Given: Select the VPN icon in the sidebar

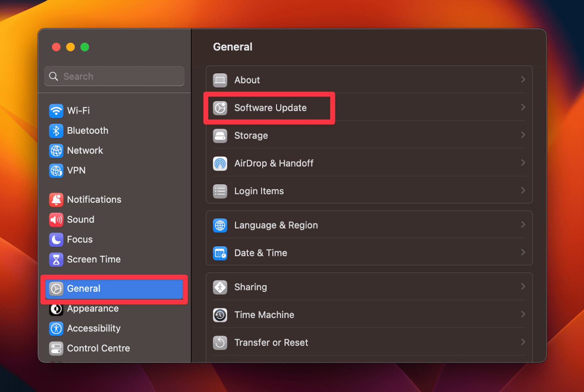Looking at the screenshot, I should 56,171.
